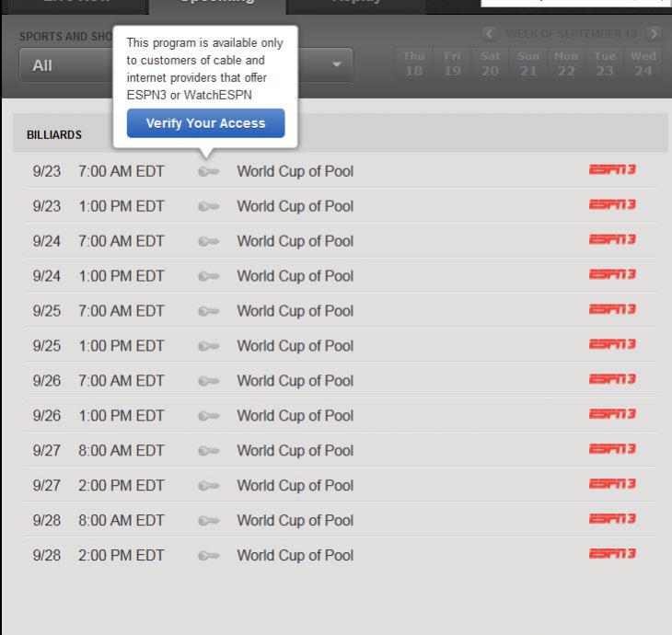
Task: Click key icon for 9/24 1:00 PM event
Action: [208, 276]
